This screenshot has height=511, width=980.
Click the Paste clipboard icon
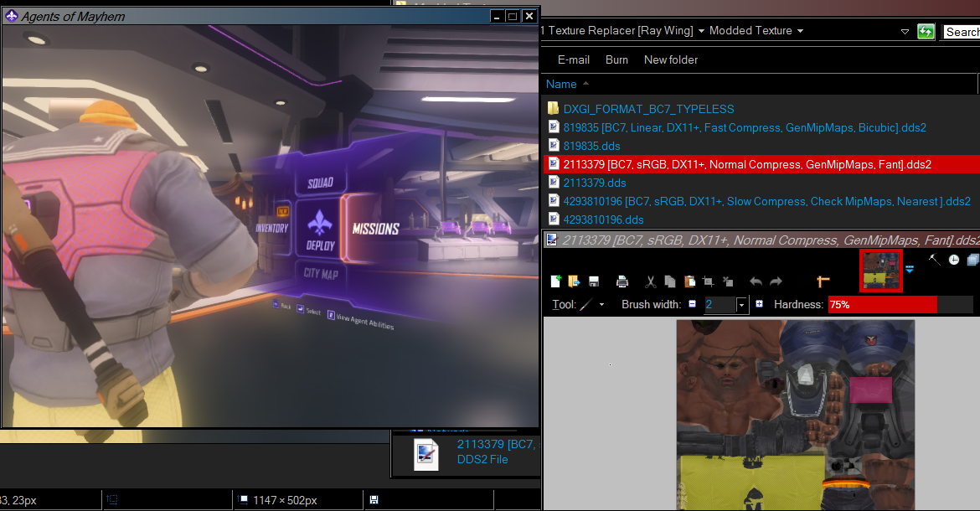pos(689,281)
